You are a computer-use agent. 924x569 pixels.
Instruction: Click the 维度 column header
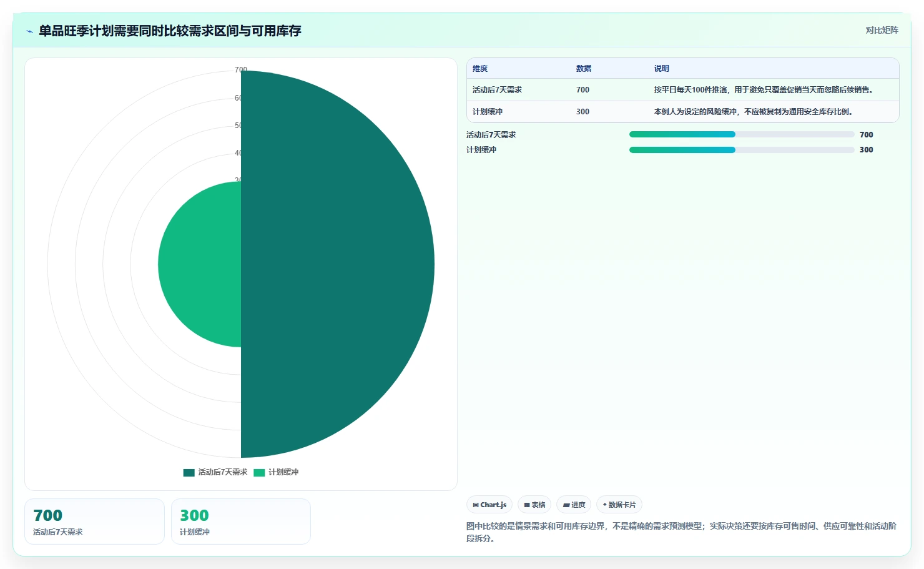point(480,69)
